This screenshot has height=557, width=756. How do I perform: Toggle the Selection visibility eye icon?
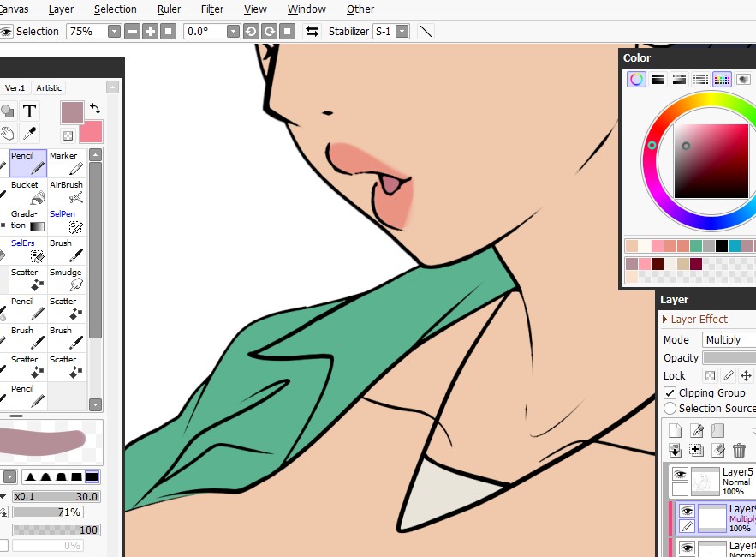pos(6,32)
